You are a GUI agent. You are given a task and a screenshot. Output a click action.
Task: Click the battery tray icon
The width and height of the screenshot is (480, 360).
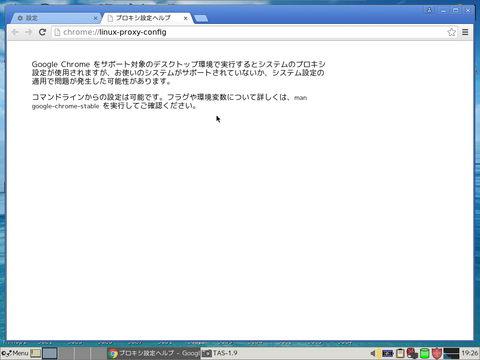point(387,353)
